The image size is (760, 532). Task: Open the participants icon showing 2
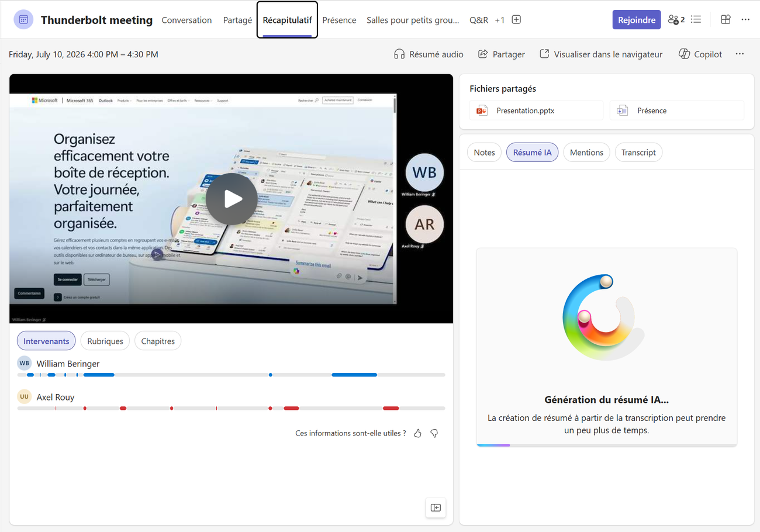(676, 19)
